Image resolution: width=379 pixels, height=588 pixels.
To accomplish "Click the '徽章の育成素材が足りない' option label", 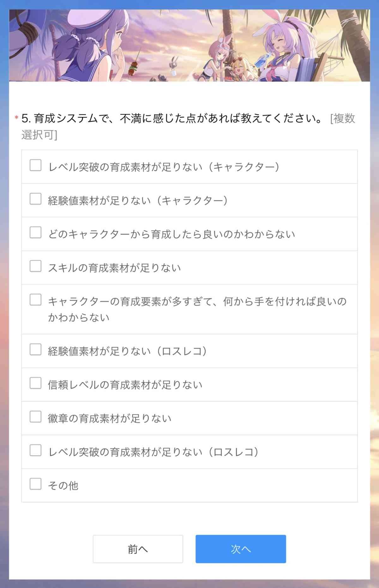I will [x=110, y=419].
